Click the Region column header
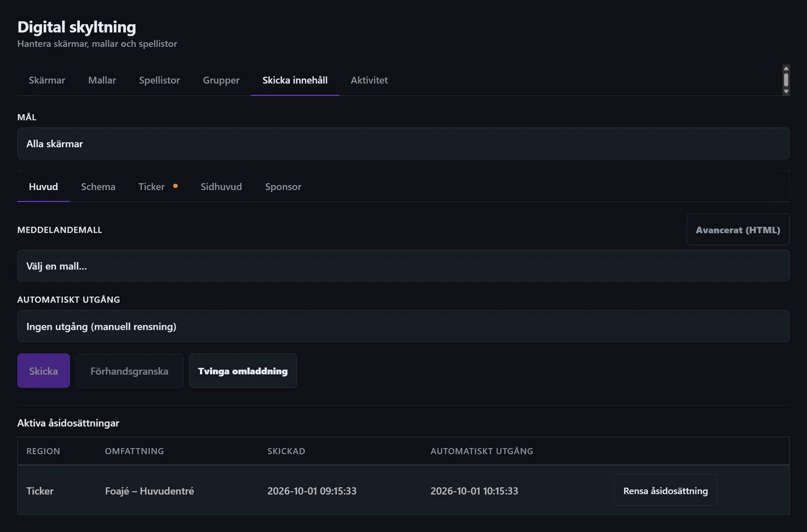The height and width of the screenshot is (532, 807). (x=43, y=451)
